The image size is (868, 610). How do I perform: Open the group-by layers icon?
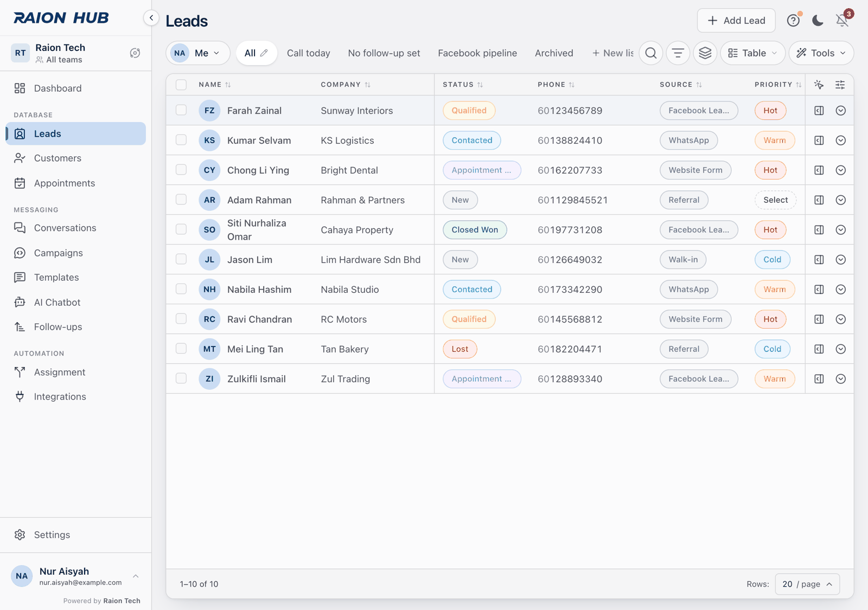tap(705, 53)
